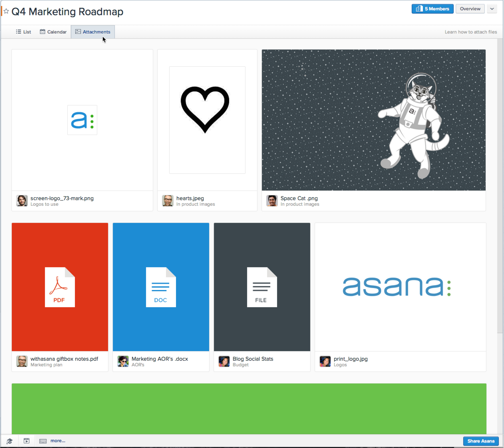The image size is (504, 448).
Task: Click the keyboard shortcuts icon
Action: click(x=43, y=441)
